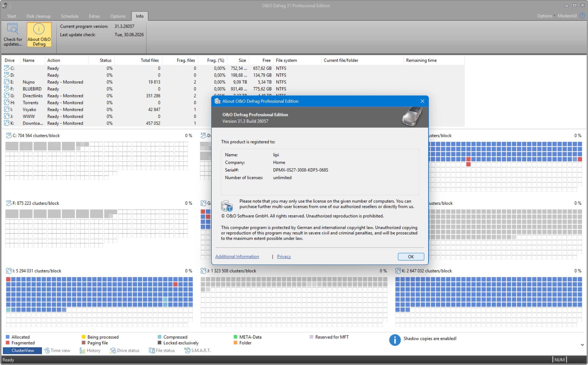Click the O&O Defrag app icon in title bar
Screen dimensions: 588x365
pyautogui.click(x=4, y=5)
